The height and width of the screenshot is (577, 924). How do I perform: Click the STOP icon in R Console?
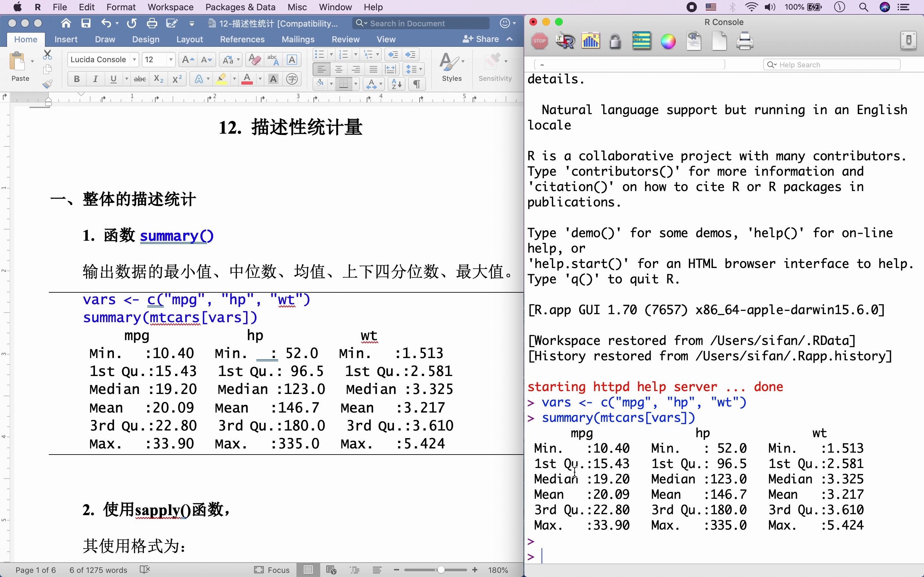pyautogui.click(x=540, y=41)
